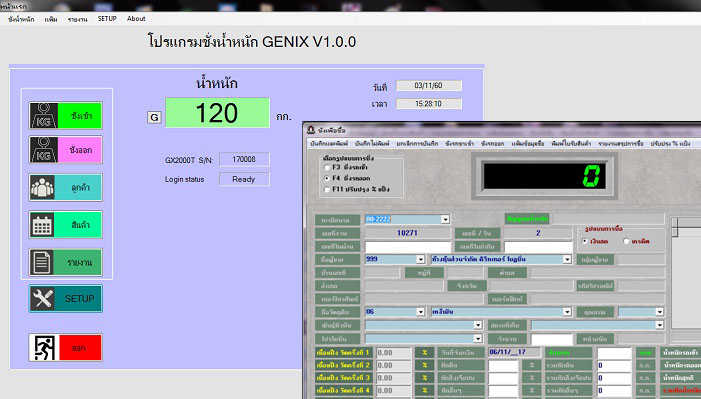The height and width of the screenshot is (399, 701).
Task: Expand the 00-2222 vehicle plate dropdown
Action: (x=445, y=220)
